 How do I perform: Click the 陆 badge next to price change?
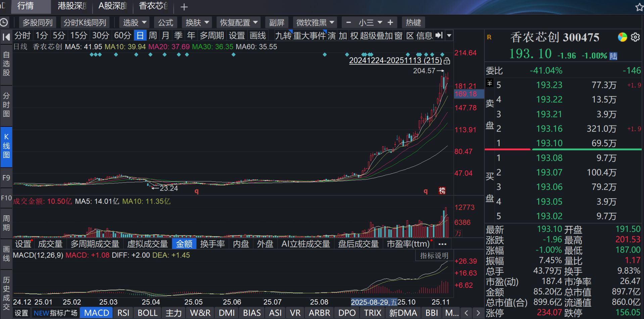click(x=613, y=56)
